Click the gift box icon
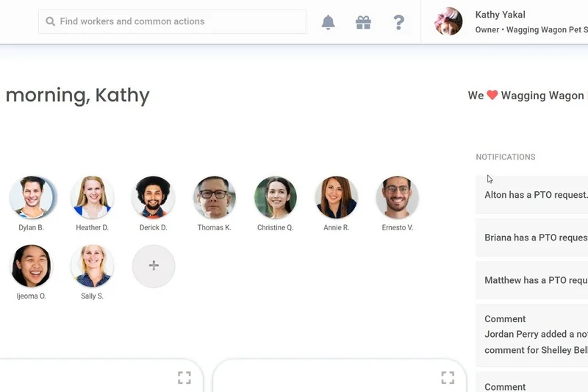This screenshot has height=392, width=588. tap(364, 22)
